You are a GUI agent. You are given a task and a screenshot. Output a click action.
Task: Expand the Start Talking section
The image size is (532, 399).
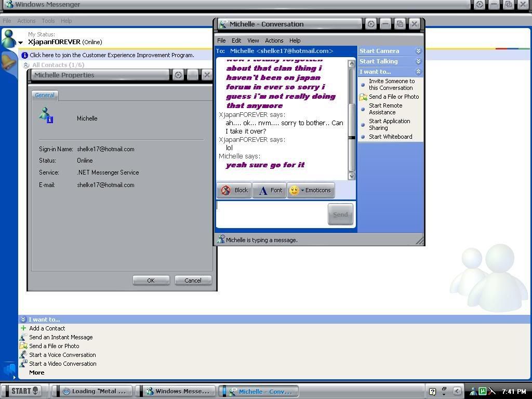coord(390,61)
